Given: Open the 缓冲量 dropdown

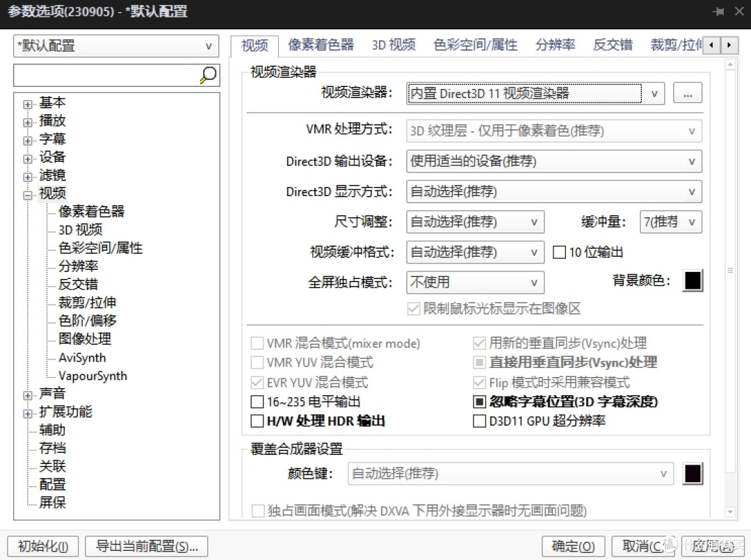Looking at the screenshot, I should (670, 222).
